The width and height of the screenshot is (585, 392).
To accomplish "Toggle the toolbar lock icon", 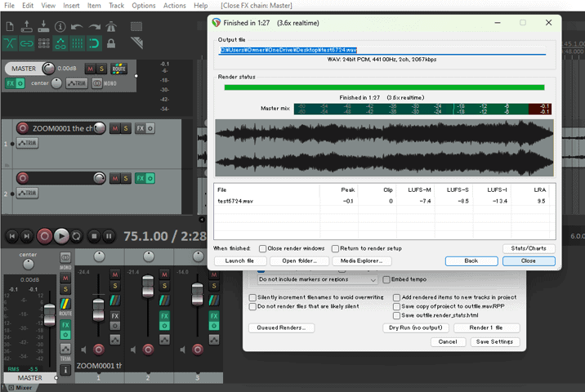I will click(111, 43).
